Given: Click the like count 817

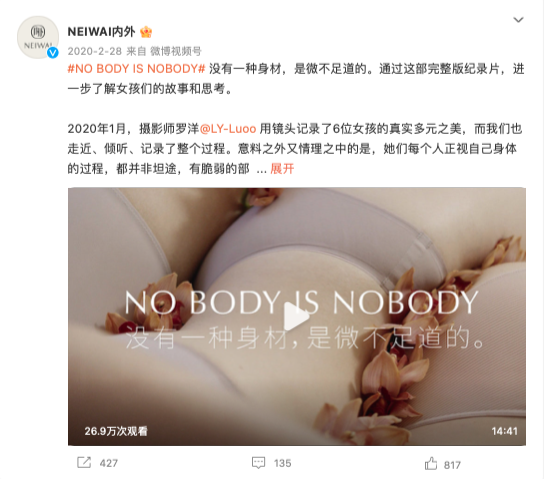Looking at the screenshot, I should pos(452,465).
